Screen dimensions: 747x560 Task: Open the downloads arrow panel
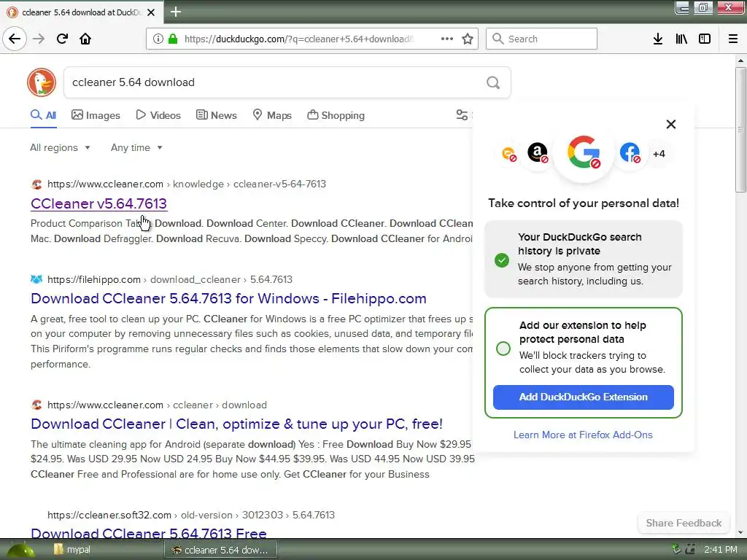657,39
